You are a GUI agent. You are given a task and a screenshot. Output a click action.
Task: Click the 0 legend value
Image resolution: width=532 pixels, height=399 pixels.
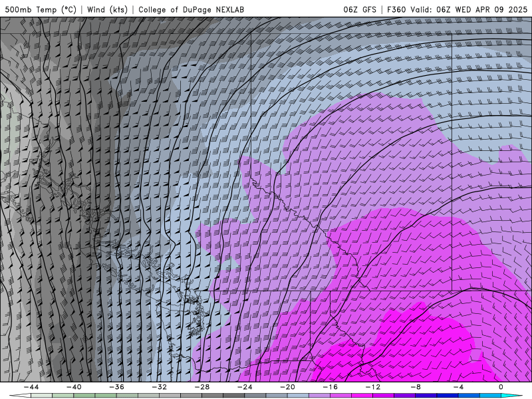(501, 387)
